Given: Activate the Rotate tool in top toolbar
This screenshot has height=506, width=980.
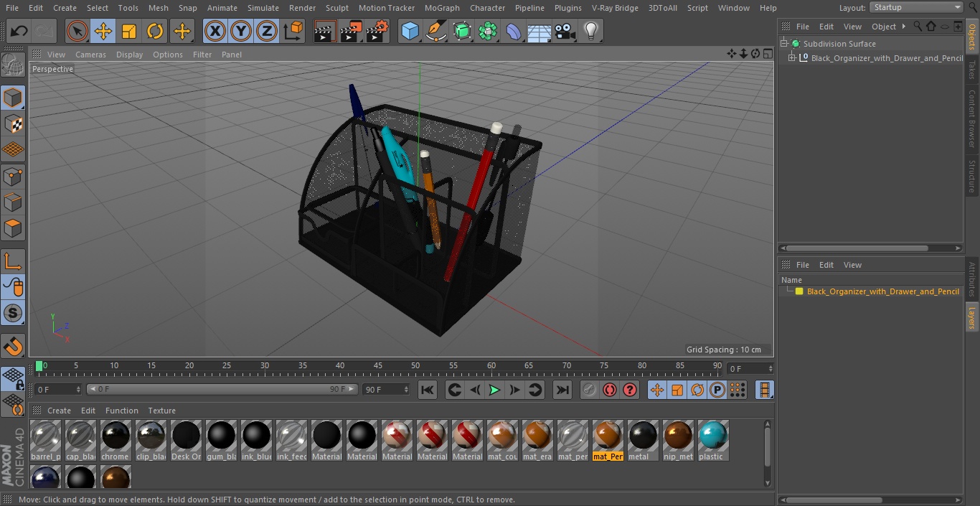Looking at the screenshot, I should coord(155,31).
